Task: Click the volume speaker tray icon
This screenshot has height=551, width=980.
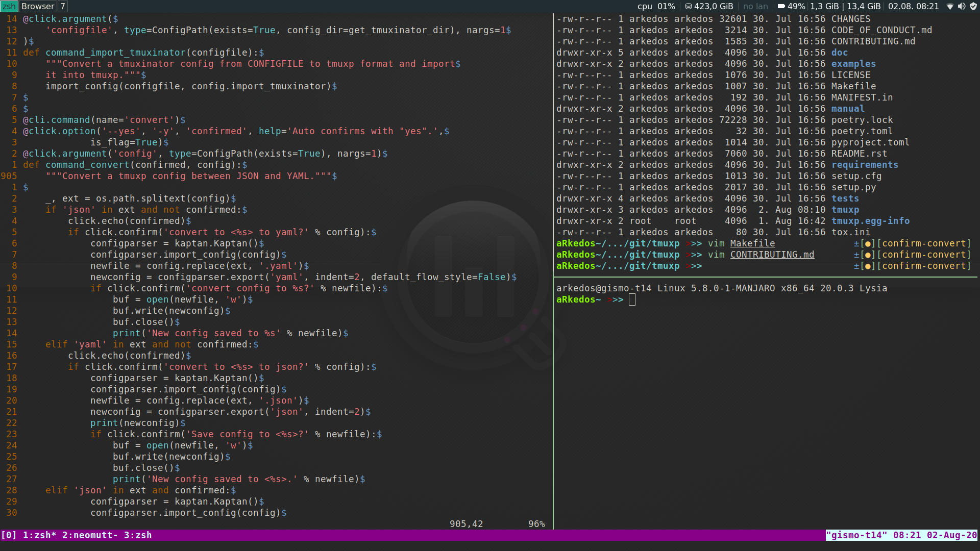Action: click(x=962, y=7)
